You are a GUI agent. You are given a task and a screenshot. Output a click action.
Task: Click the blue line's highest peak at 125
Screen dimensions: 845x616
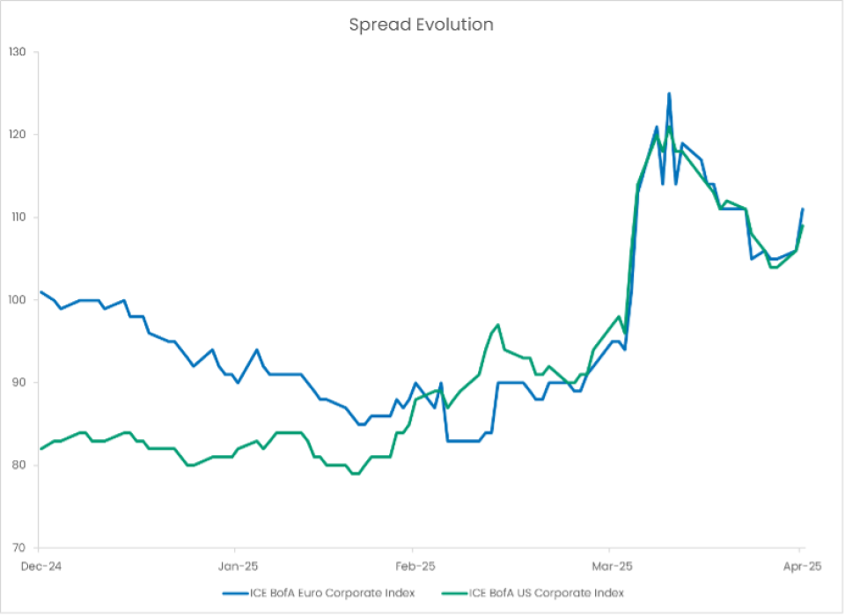pyautogui.click(x=669, y=93)
